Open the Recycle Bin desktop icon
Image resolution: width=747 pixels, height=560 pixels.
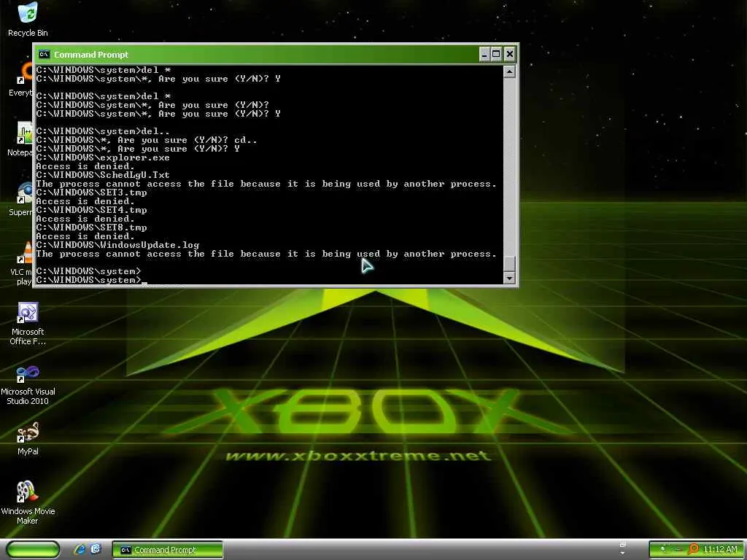tap(28, 19)
